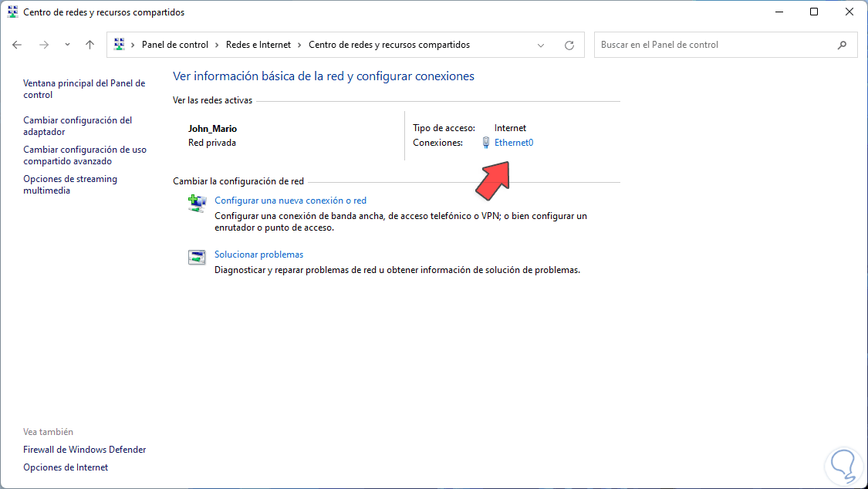Select the Internet access type value
Image resolution: width=868 pixels, height=489 pixels.
(511, 128)
